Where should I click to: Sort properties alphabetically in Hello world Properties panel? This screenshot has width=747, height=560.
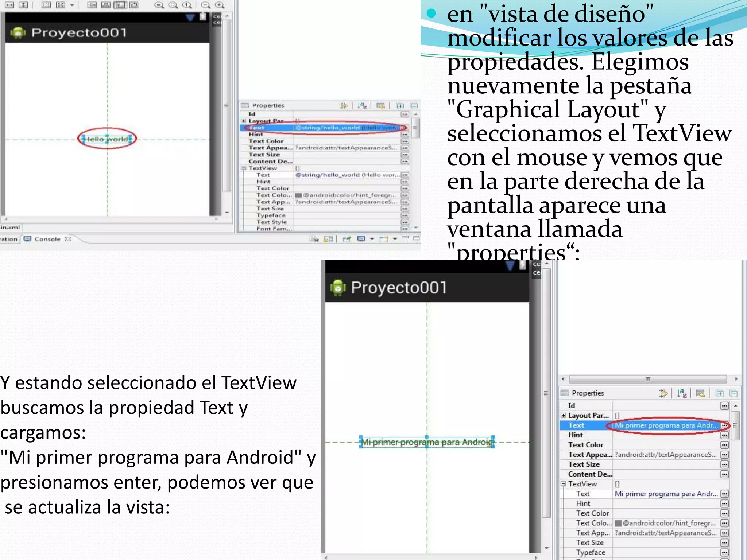click(362, 106)
